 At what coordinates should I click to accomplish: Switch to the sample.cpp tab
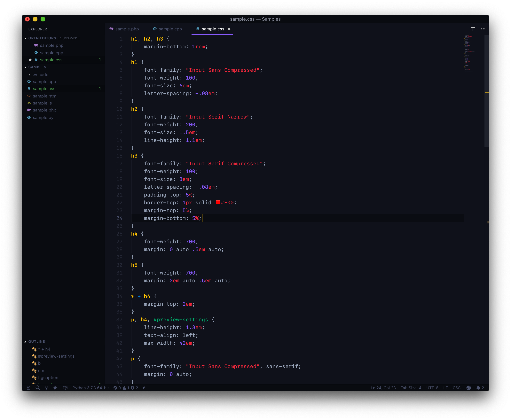click(x=168, y=29)
